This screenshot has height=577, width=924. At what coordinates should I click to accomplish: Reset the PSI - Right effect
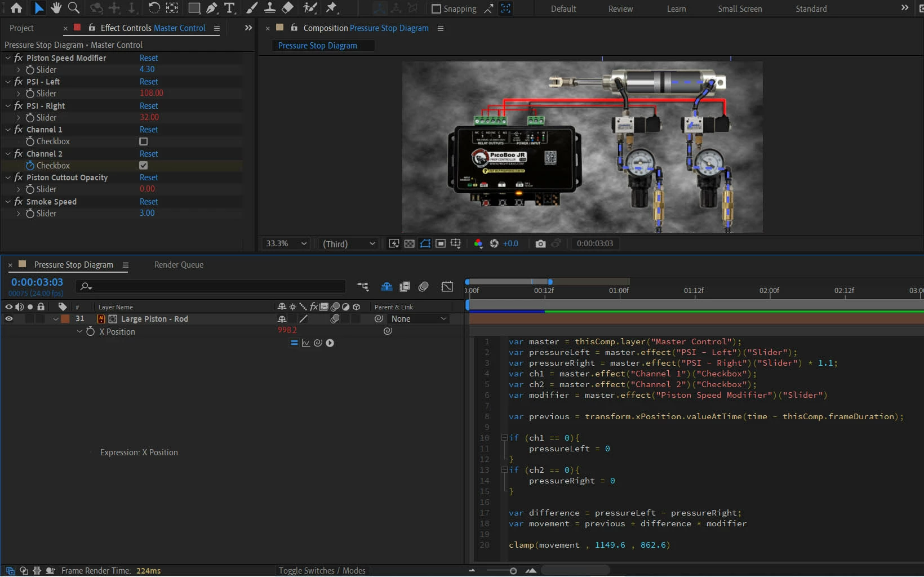[149, 106]
